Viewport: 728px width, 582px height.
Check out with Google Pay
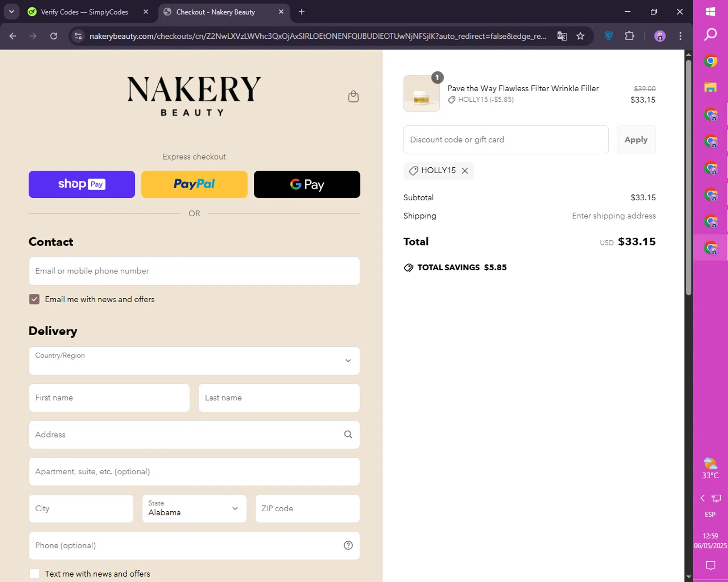[x=307, y=184]
